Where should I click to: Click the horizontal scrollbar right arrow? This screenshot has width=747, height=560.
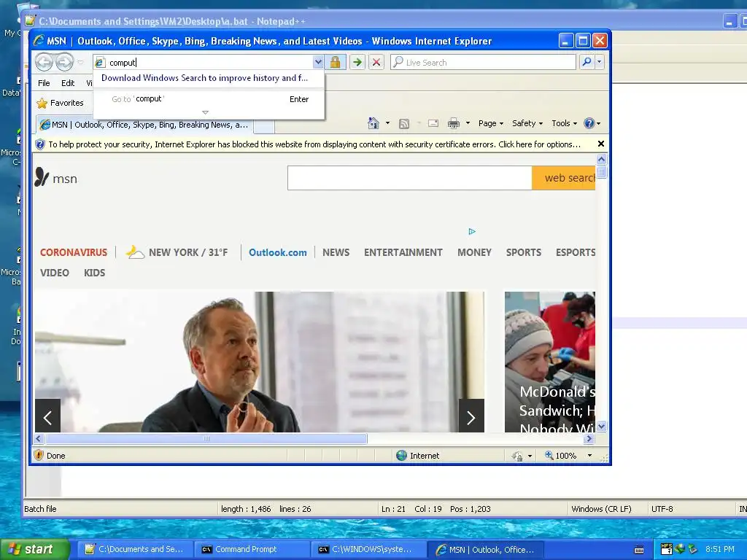click(589, 438)
